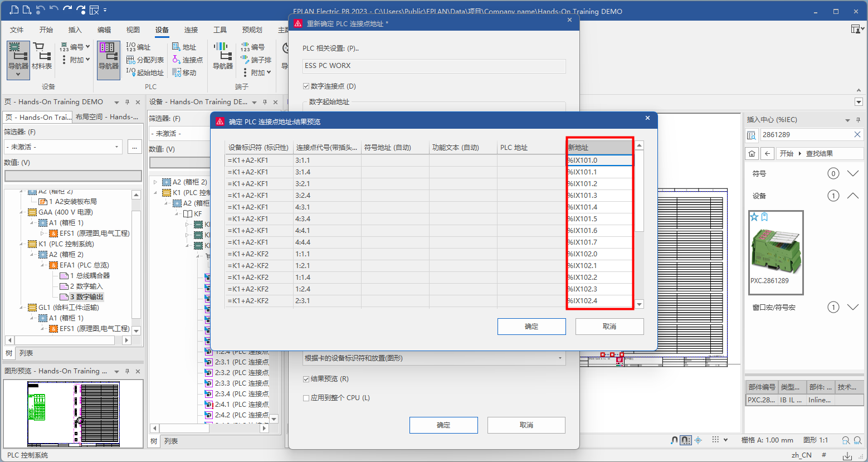This screenshot has height=462, width=868.
Task: Click the crosshair snap icon in status bar
Action: coord(698,440)
